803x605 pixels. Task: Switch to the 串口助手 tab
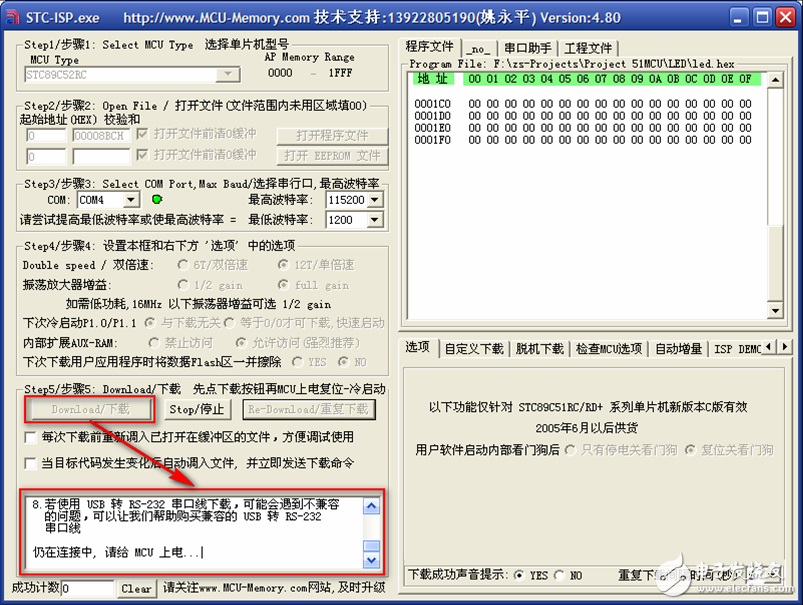click(527, 48)
